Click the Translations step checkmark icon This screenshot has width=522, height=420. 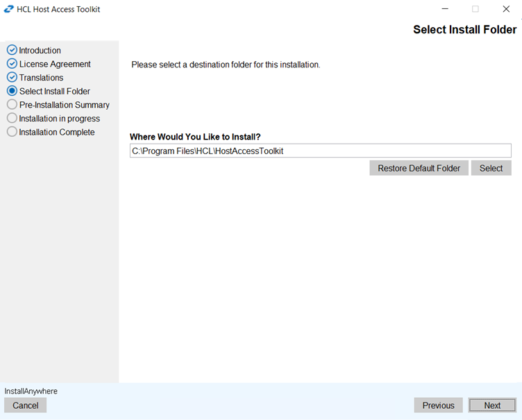12,77
